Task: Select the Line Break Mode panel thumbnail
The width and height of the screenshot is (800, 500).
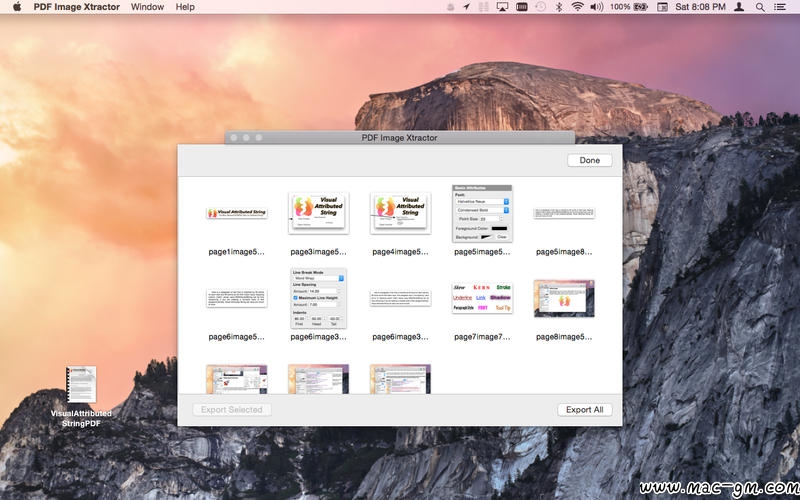Action: pyautogui.click(x=318, y=298)
